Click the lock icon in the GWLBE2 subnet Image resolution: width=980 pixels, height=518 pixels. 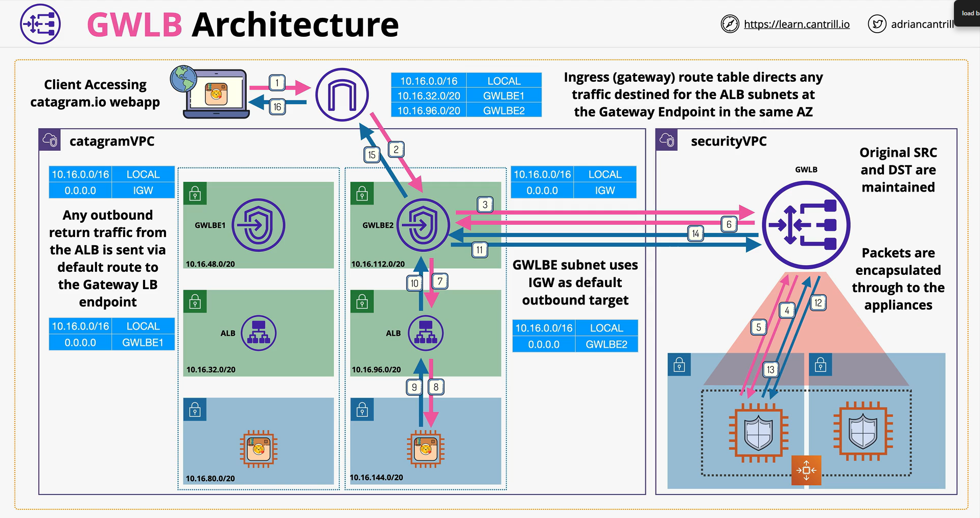pos(362,194)
